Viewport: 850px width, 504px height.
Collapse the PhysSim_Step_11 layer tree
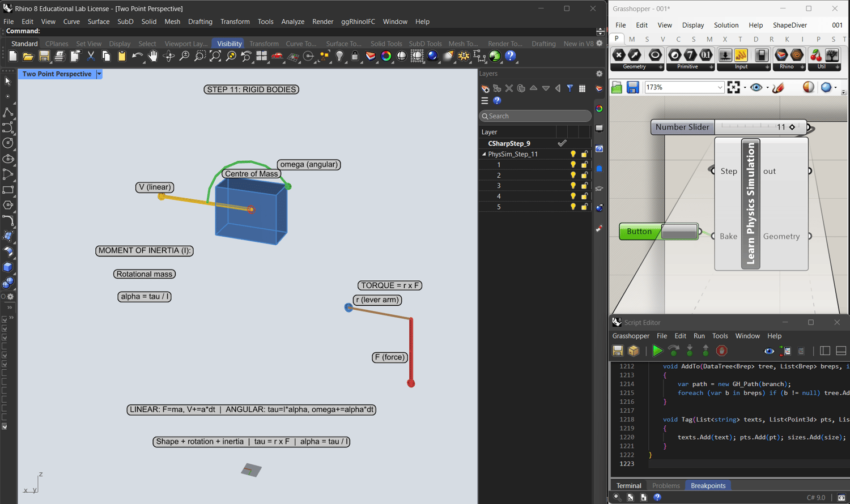tap(484, 154)
